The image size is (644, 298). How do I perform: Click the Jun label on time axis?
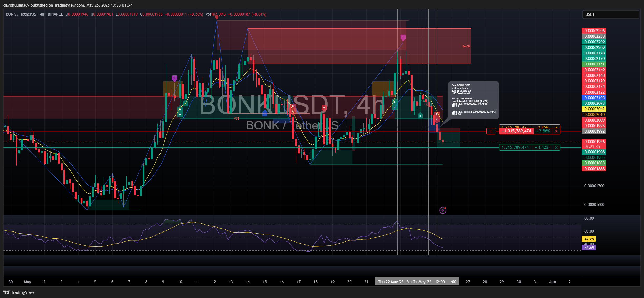coord(552,282)
